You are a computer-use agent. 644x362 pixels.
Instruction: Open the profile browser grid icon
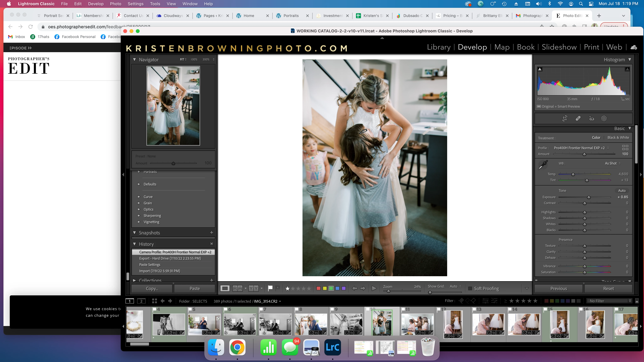pyautogui.click(x=625, y=148)
